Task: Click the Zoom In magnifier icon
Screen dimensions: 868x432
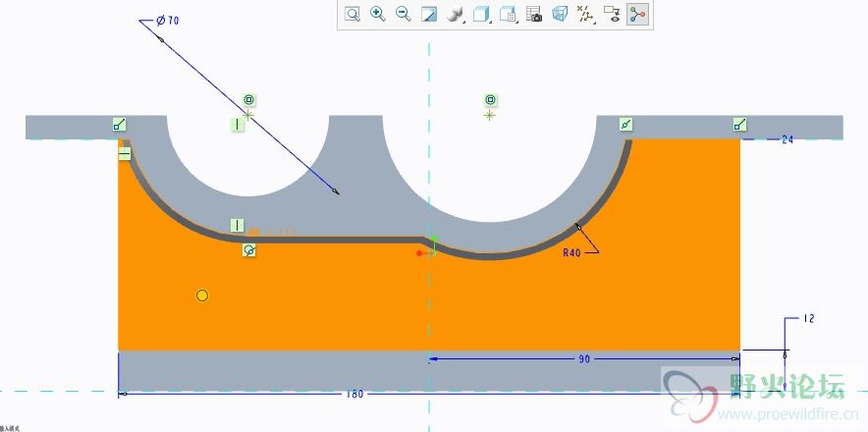Action: [x=378, y=15]
